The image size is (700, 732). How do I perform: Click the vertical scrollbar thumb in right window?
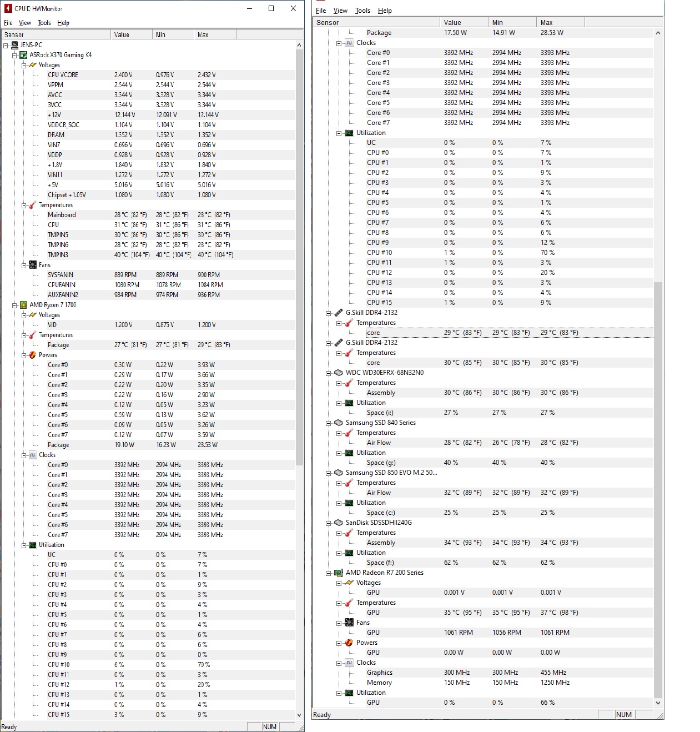(658, 489)
